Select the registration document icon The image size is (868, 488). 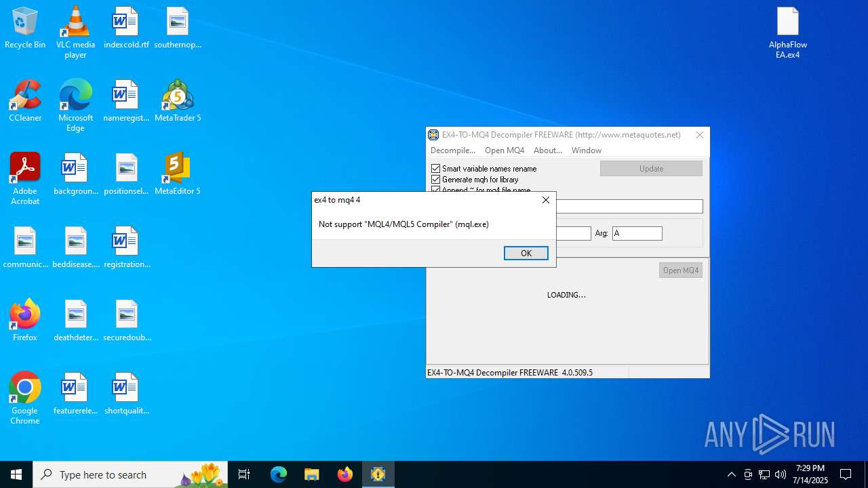[x=126, y=248]
